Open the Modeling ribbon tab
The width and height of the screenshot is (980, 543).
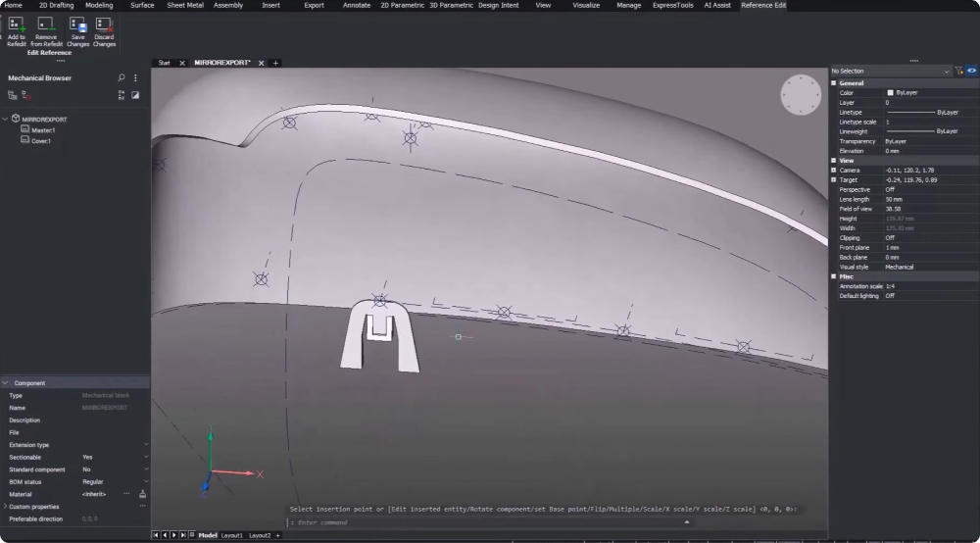click(x=99, y=5)
